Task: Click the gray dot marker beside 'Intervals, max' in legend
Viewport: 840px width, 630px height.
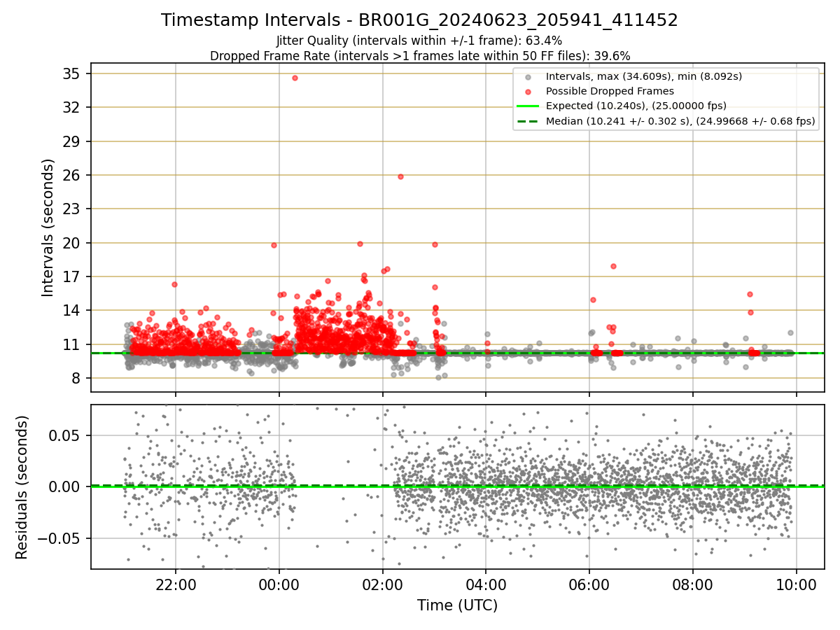Action: point(528,77)
